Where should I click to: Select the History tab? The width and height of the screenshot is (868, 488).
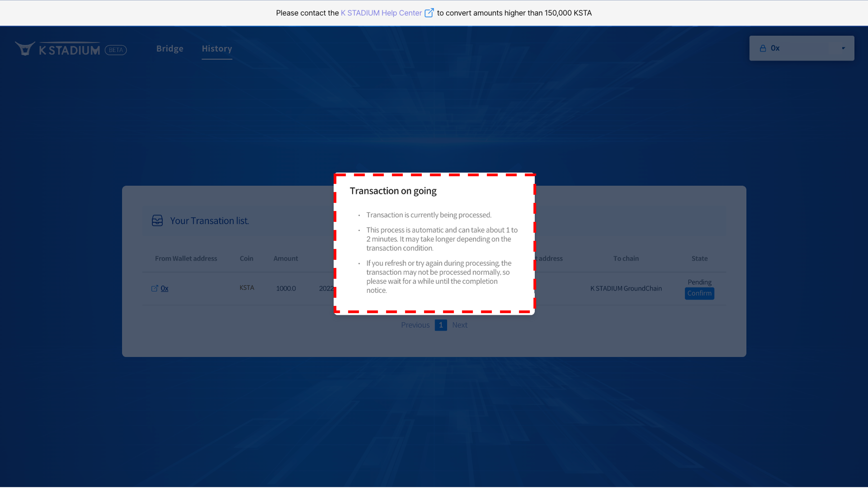[x=217, y=49]
